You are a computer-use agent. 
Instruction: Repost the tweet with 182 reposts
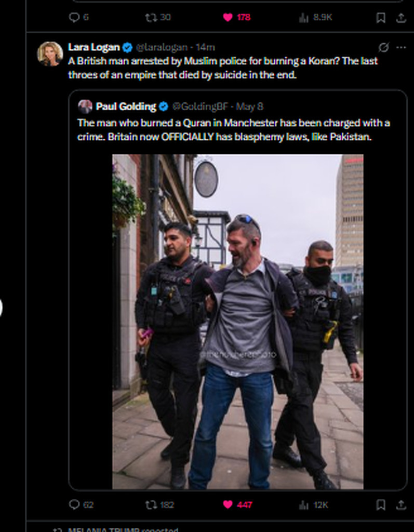coord(151,504)
